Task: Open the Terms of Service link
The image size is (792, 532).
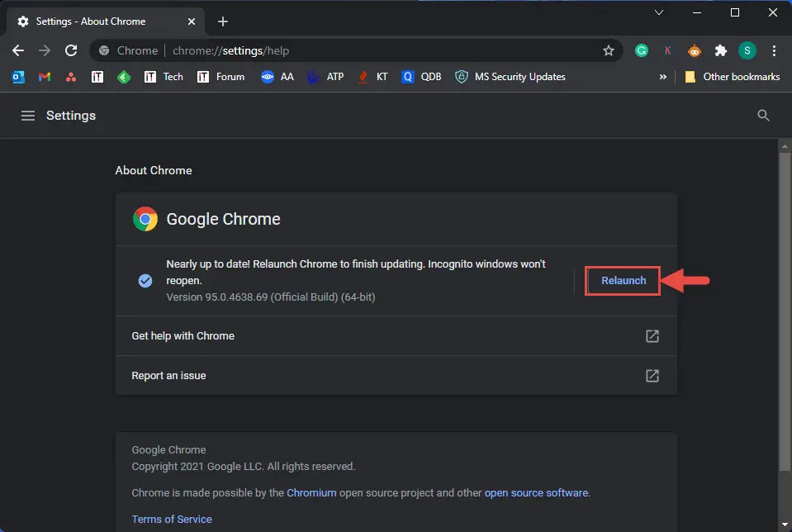Action: tap(172, 520)
